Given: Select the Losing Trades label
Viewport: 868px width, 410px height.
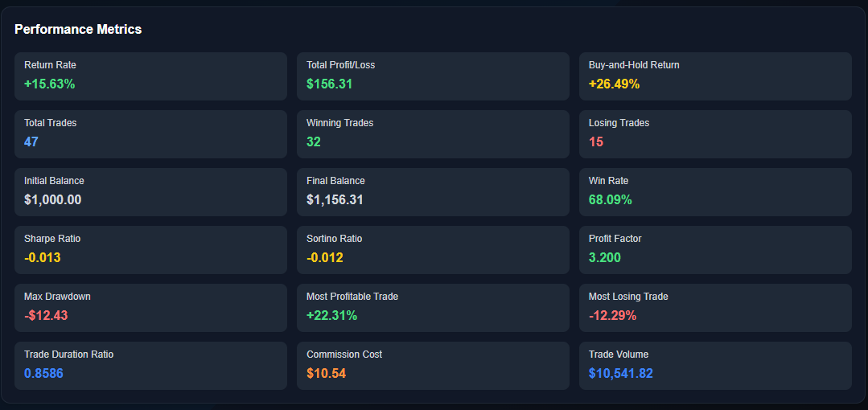Looking at the screenshot, I should click(x=619, y=123).
